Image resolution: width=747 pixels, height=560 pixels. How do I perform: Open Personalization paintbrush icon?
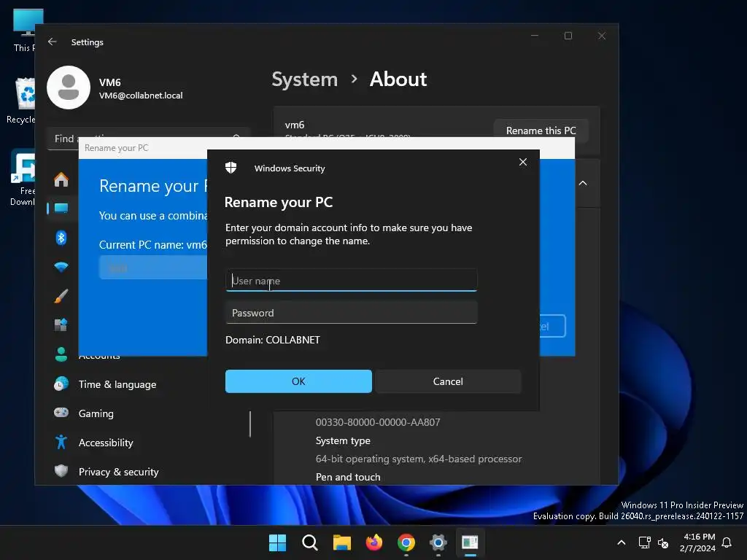click(61, 296)
